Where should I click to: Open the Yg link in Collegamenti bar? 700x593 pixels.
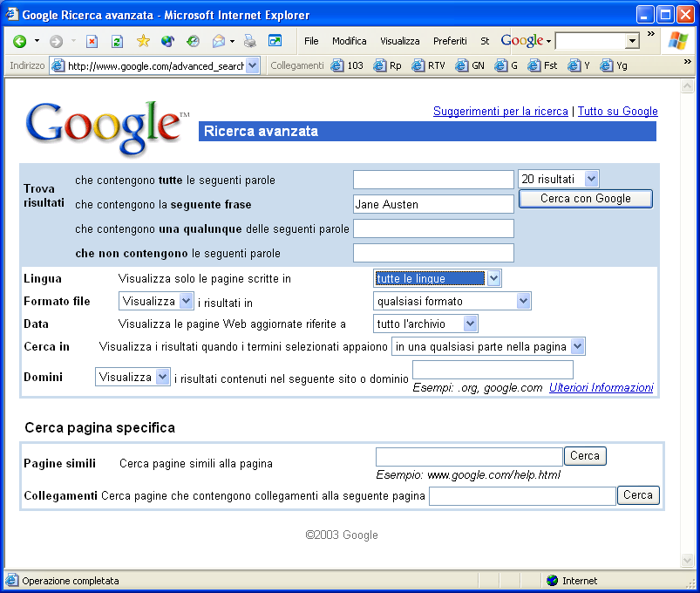click(614, 65)
